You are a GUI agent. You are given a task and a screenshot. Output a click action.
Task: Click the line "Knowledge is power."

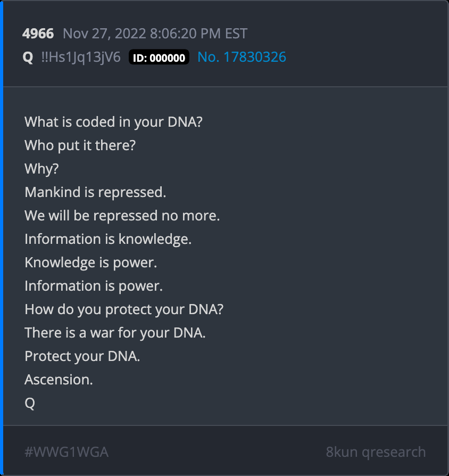(90, 262)
